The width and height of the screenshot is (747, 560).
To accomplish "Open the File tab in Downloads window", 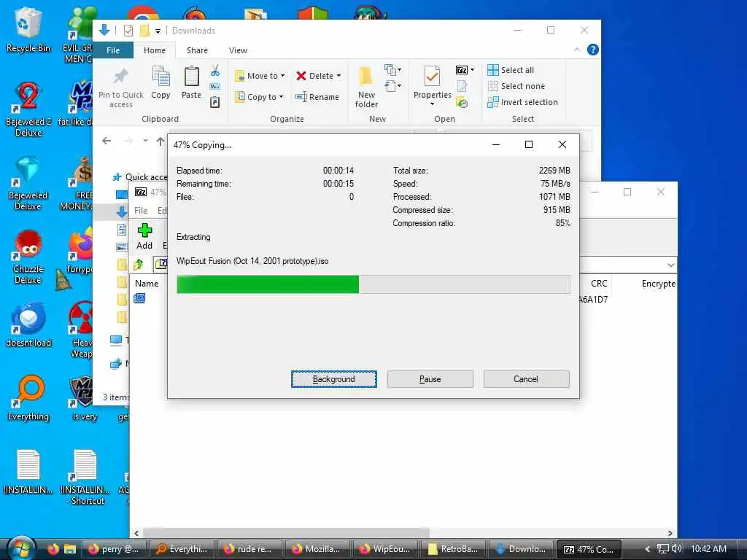I will coord(113,50).
